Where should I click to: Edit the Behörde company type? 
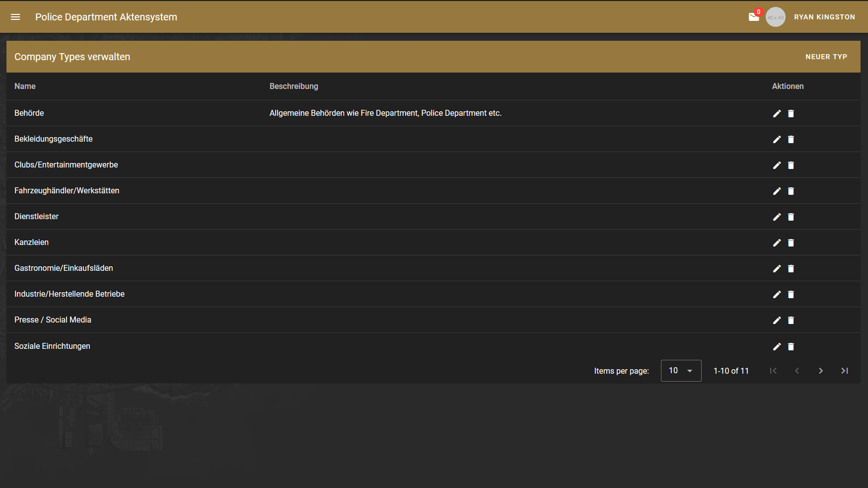point(777,113)
